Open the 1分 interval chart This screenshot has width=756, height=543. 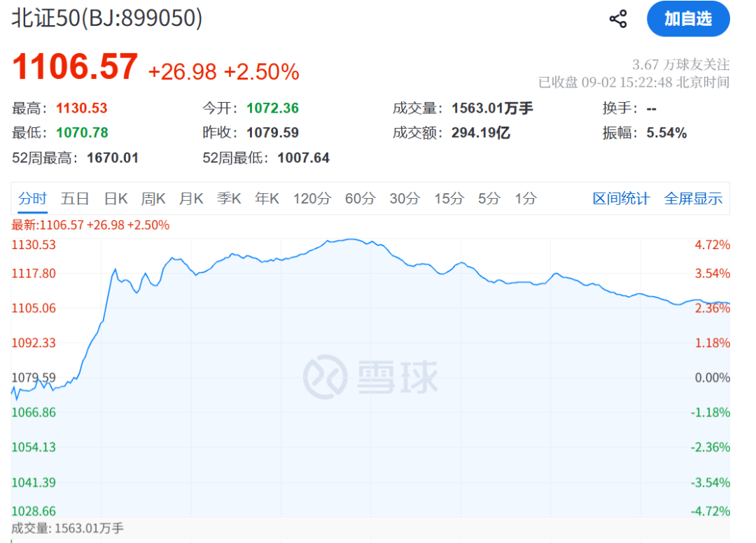click(526, 199)
